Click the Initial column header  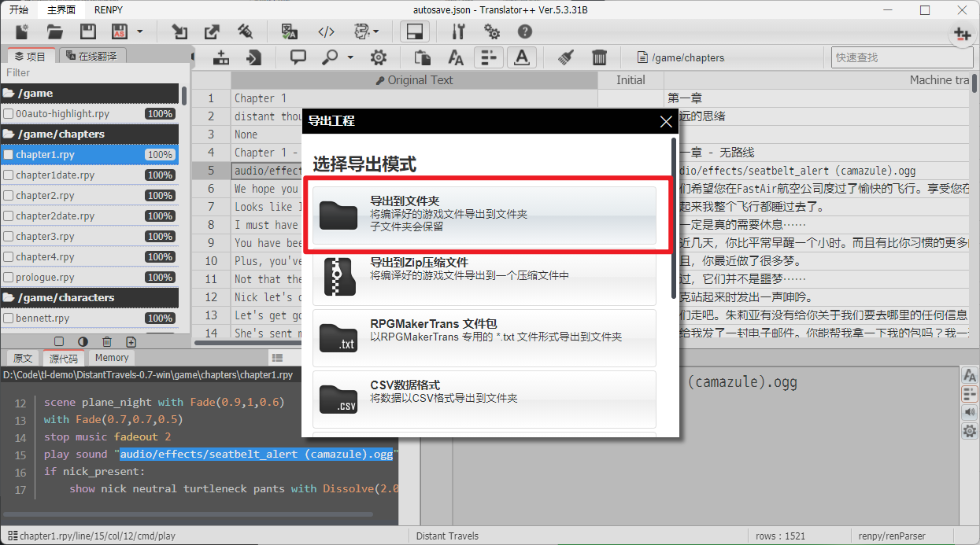click(631, 80)
